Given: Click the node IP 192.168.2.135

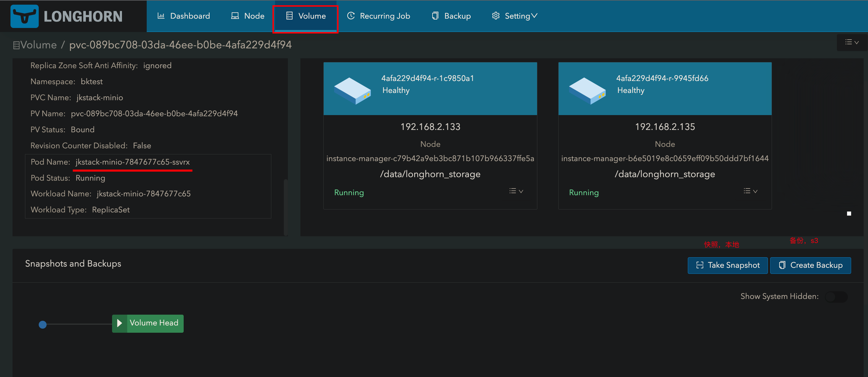Looking at the screenshot, I should point(665,127).
